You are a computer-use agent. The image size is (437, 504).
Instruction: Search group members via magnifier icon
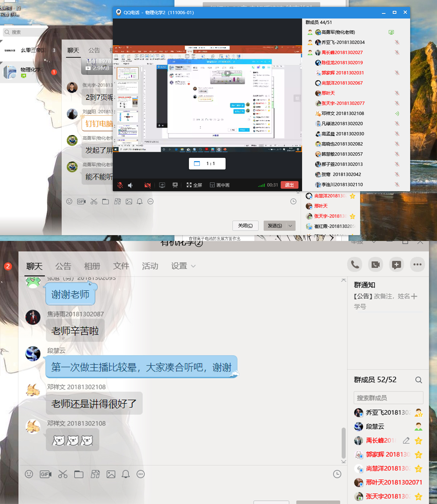point(419,380)
